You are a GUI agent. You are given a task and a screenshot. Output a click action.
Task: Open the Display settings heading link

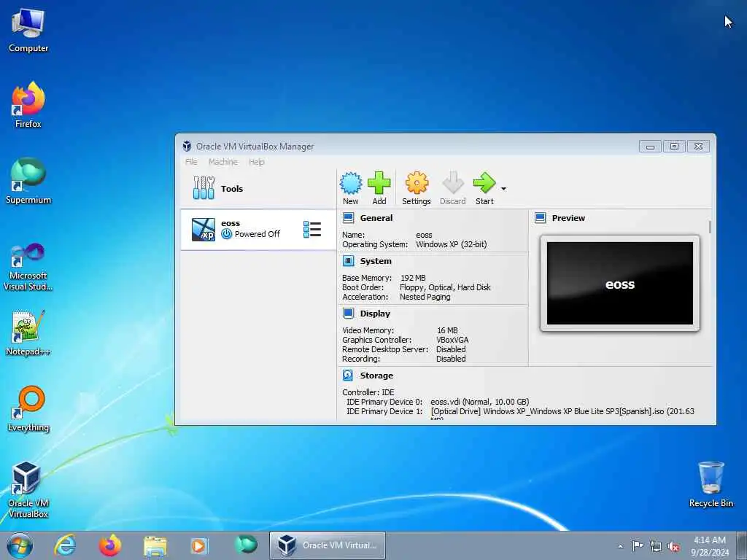click(x=375, y=314)
